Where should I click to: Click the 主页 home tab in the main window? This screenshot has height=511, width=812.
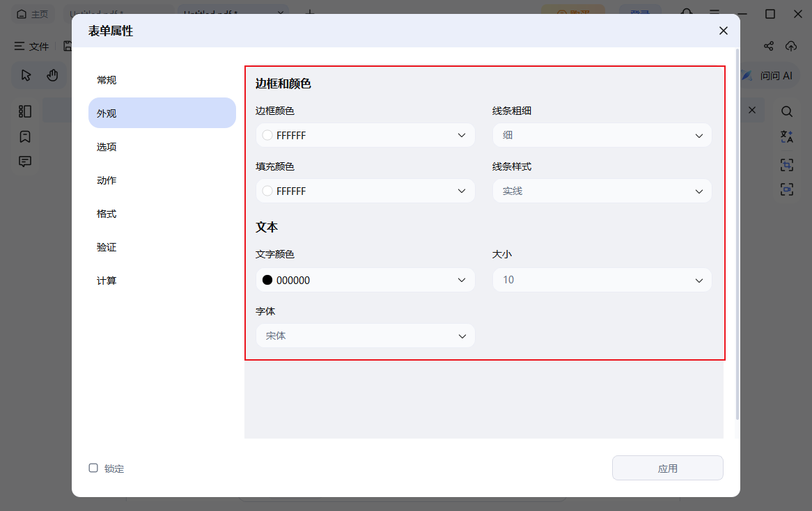32,14
